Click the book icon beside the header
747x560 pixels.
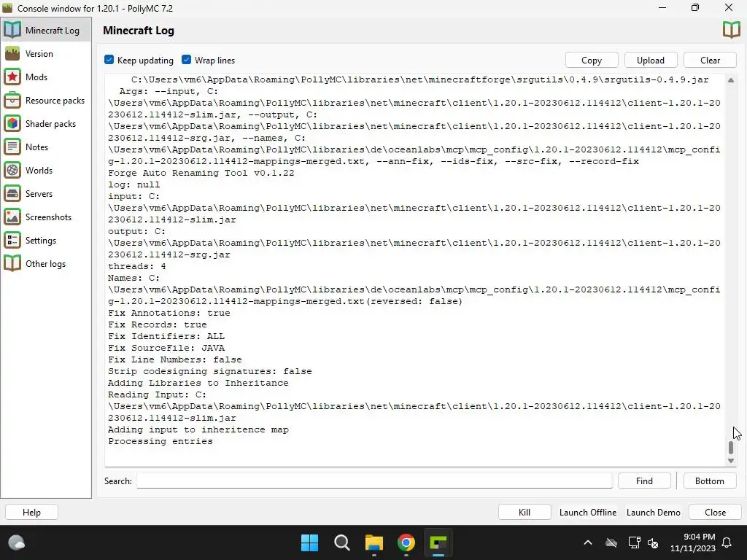731,30
